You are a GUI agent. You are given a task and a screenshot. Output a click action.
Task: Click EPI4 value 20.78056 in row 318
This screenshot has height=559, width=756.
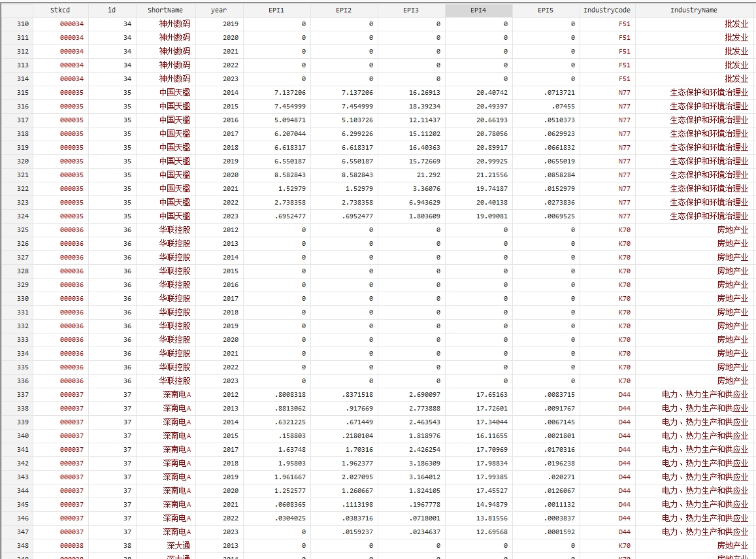click(492, 133)
